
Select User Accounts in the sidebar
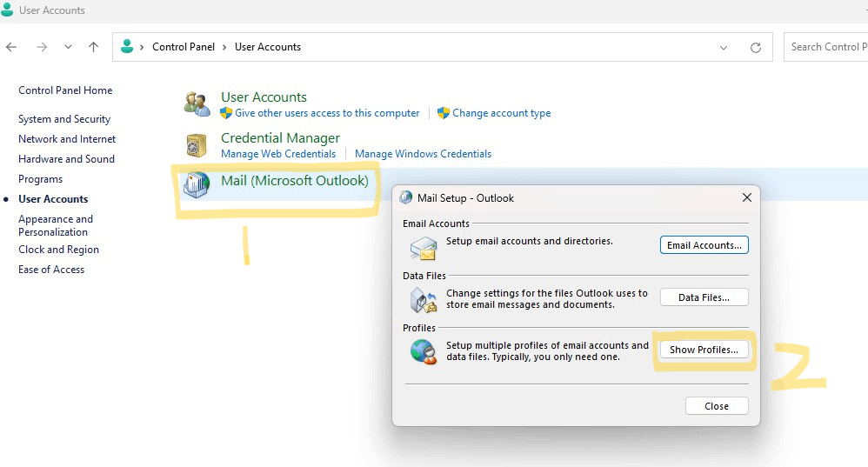point(53,199)
